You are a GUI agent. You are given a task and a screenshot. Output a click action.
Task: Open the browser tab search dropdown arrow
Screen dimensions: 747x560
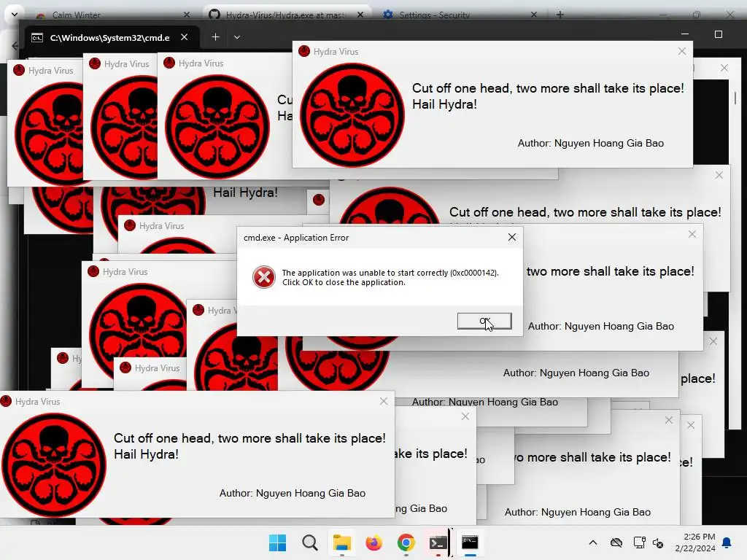click(x=15, y=15)
